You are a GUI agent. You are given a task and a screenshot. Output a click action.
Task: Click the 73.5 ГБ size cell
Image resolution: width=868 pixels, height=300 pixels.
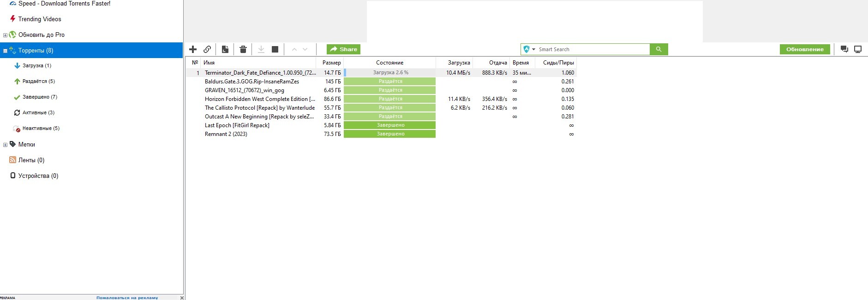coord(332,134)
